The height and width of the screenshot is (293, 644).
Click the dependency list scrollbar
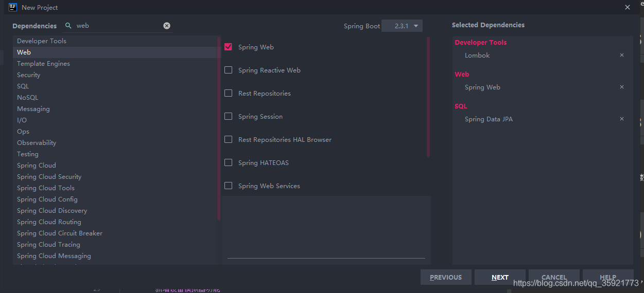[x=428, y=97]
